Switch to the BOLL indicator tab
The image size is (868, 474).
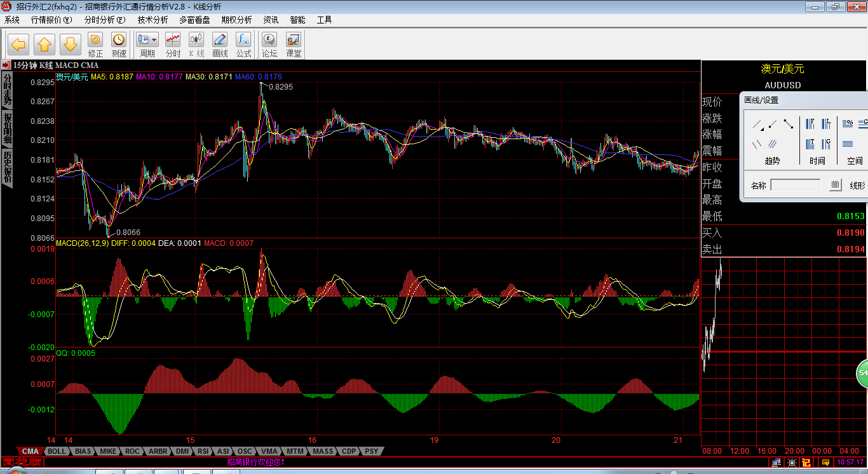click(x=57, y=451)
